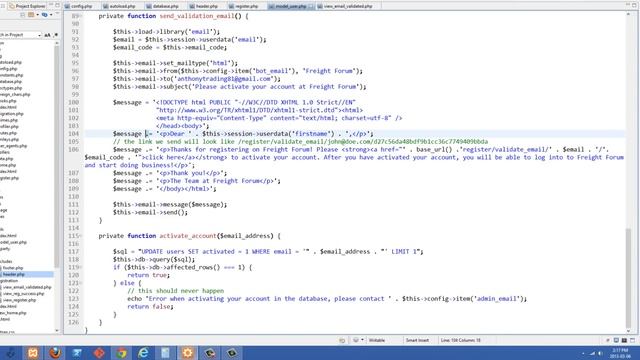The height and width of the screenshot is (360, 640).
Task: Select the Project Explorer view tab
Action: (27, 6)
